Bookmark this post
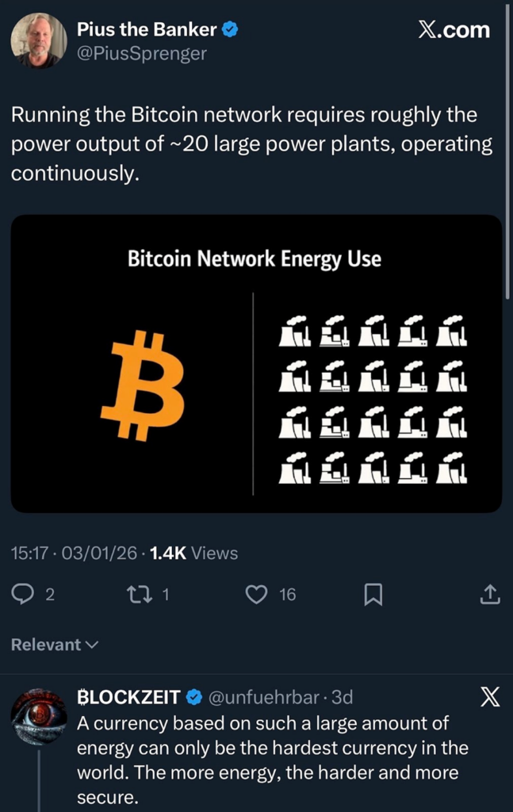 [x=373, y=594]
